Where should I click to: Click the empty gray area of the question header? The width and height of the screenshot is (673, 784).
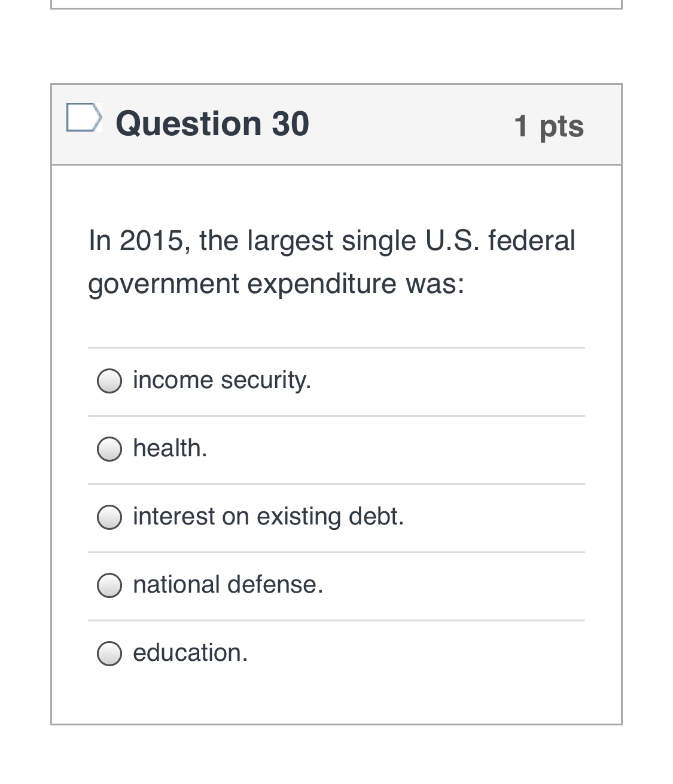412,124
